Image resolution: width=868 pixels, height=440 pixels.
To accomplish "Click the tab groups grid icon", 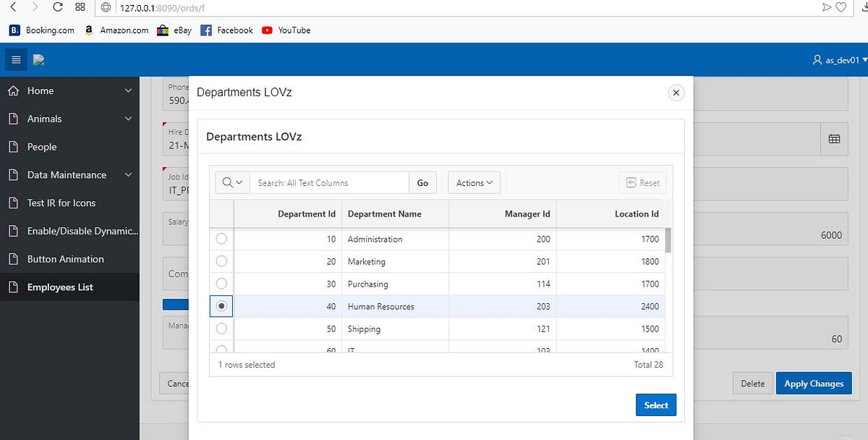I will (x=80, y=7).
